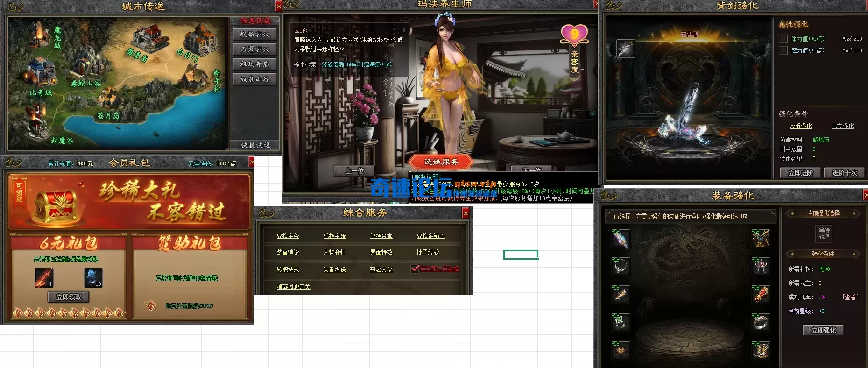The height and width of the screenshot is (368, 868).
Task: Click the 立即进阶 button
Action: (x=801, y=173)
